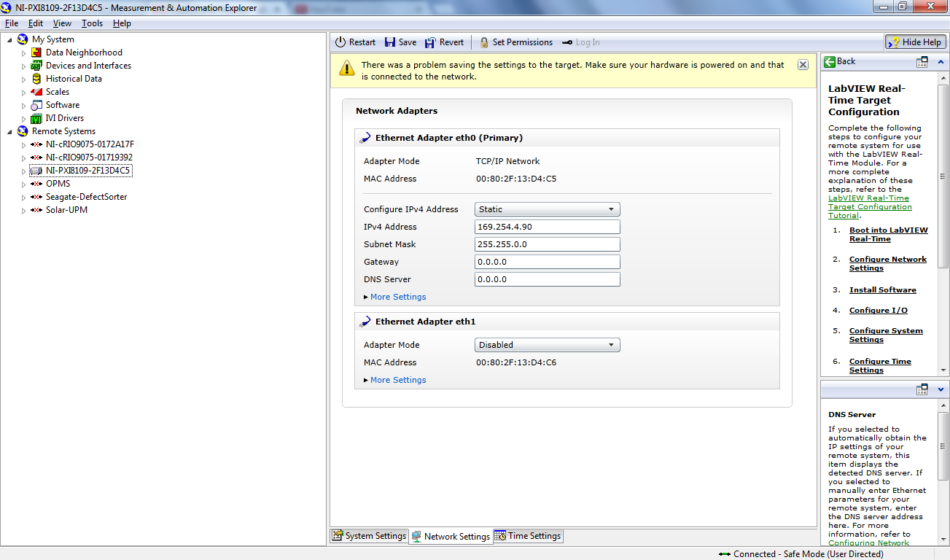
Task: Open the Edit menu
Action: click(x=36, y=23)
